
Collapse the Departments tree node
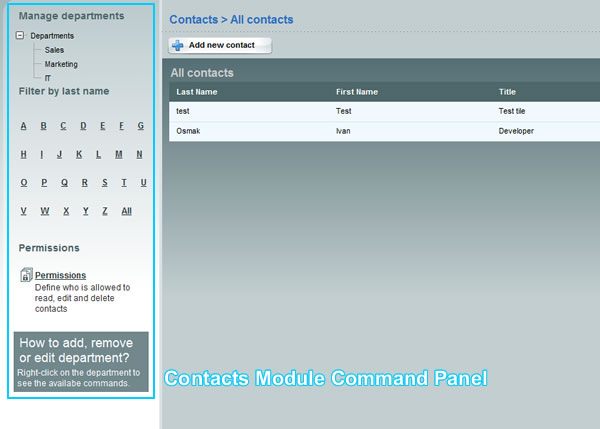[21, 36]
